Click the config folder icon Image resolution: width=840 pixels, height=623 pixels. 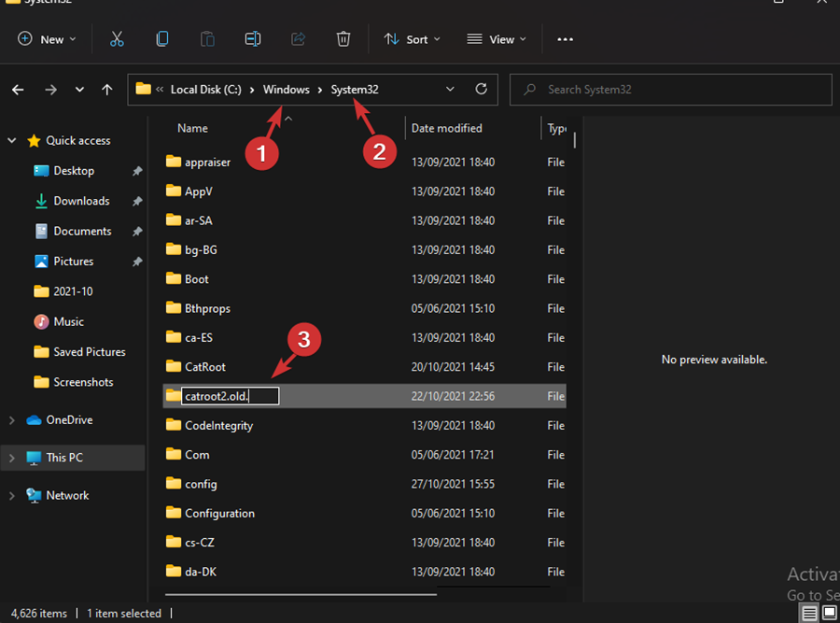pyautogui.click(x=173, y=484)
